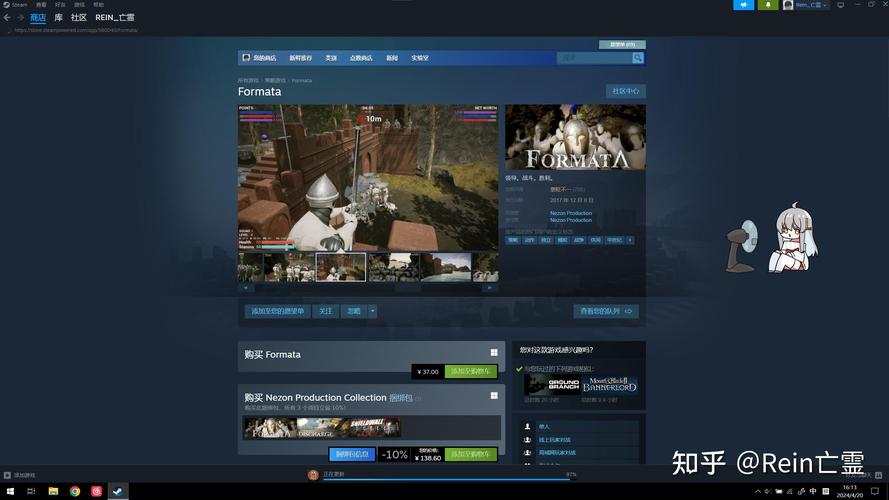Open Task View on the taskbar
The image size is (889, 500).
click(31, 491)
